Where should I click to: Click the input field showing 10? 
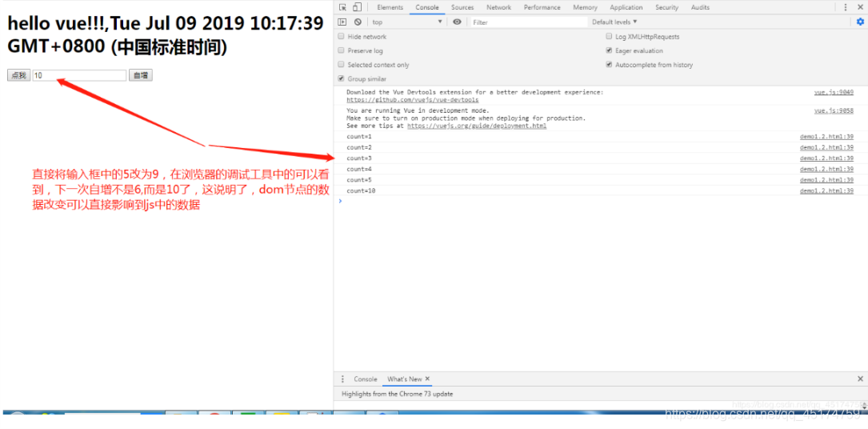pyautogui.click(x=79, y=75)
